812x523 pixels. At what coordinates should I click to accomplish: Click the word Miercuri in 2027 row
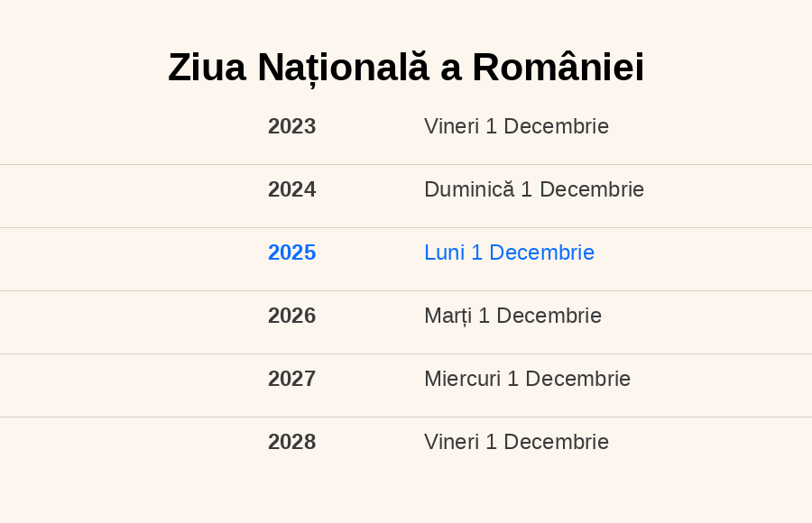click(x=463, y=379)
